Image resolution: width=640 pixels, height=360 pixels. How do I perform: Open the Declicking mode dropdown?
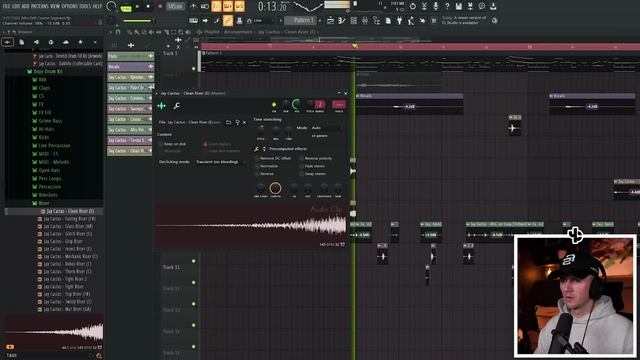(x=220, y=162)
